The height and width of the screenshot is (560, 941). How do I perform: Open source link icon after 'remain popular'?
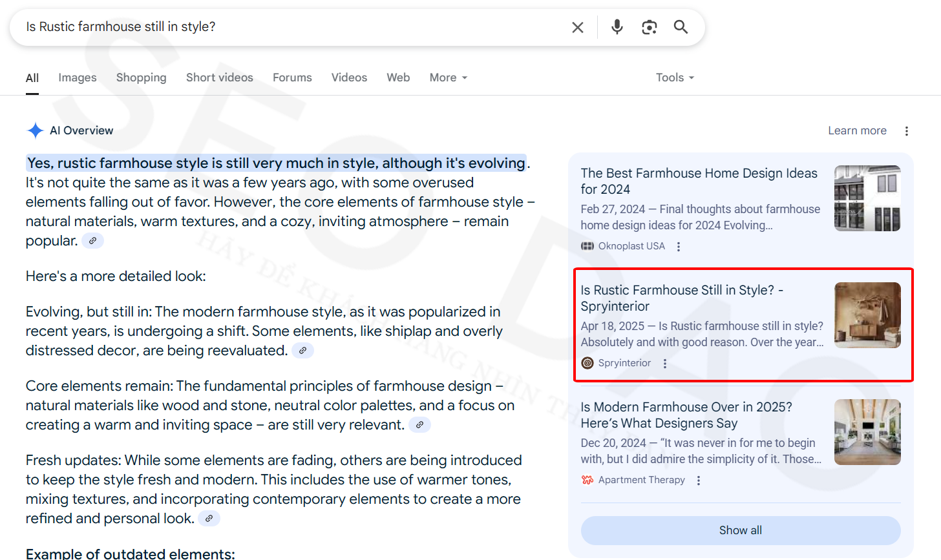[93, 241]
